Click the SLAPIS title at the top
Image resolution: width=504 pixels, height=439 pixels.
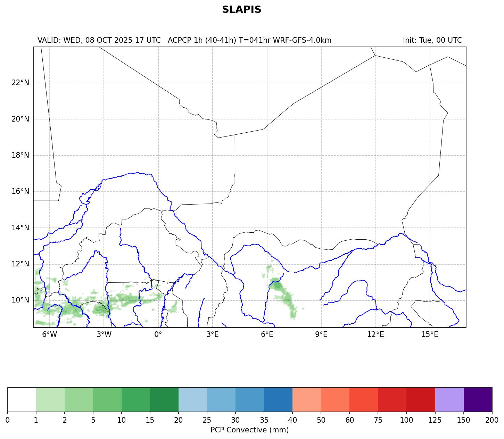tap(241, 10)
